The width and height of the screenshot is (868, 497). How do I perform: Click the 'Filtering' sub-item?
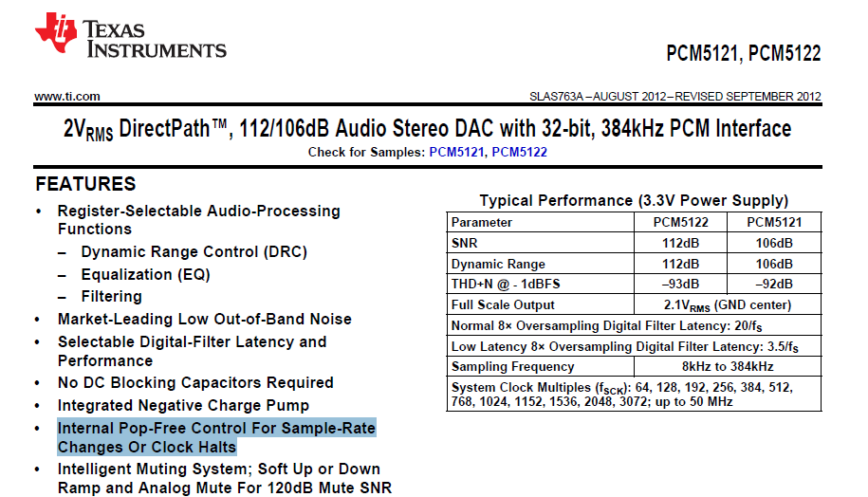[111, 297]
